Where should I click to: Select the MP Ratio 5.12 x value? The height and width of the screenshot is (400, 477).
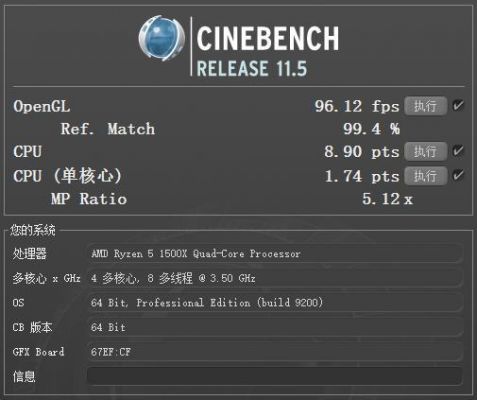click(x=387, y=199)
